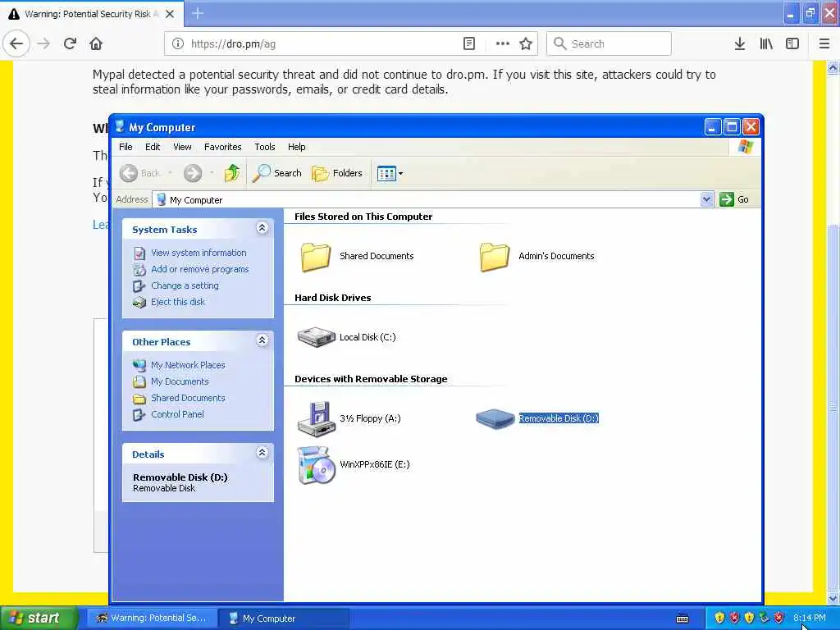The image size is (840, 630).
Task: Show site information icon in URL bar
Action: (x=177, y=44)
